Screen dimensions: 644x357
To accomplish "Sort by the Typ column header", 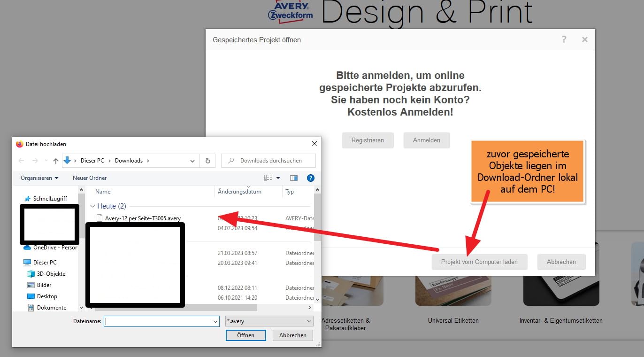I will [x=290, y=192].
